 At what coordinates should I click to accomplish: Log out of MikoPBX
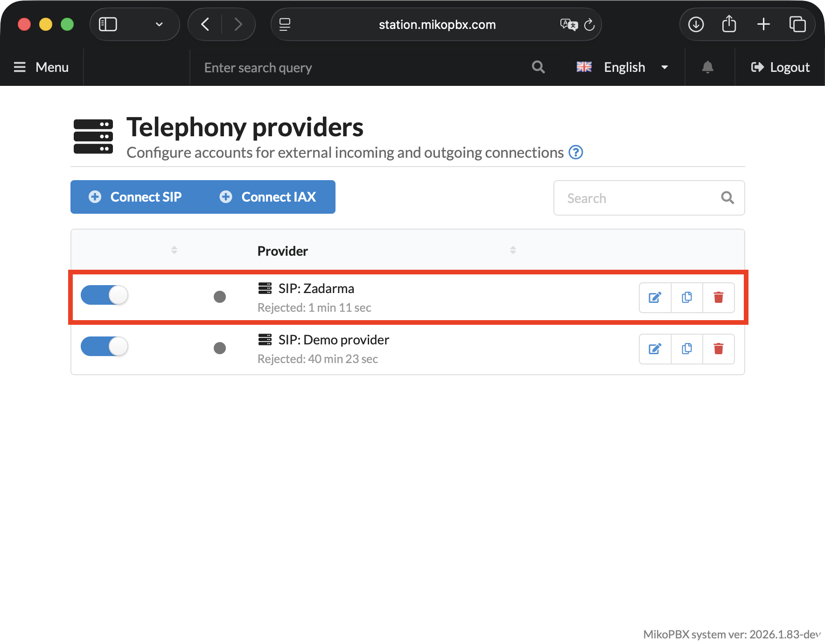click(x=780, y=67)
